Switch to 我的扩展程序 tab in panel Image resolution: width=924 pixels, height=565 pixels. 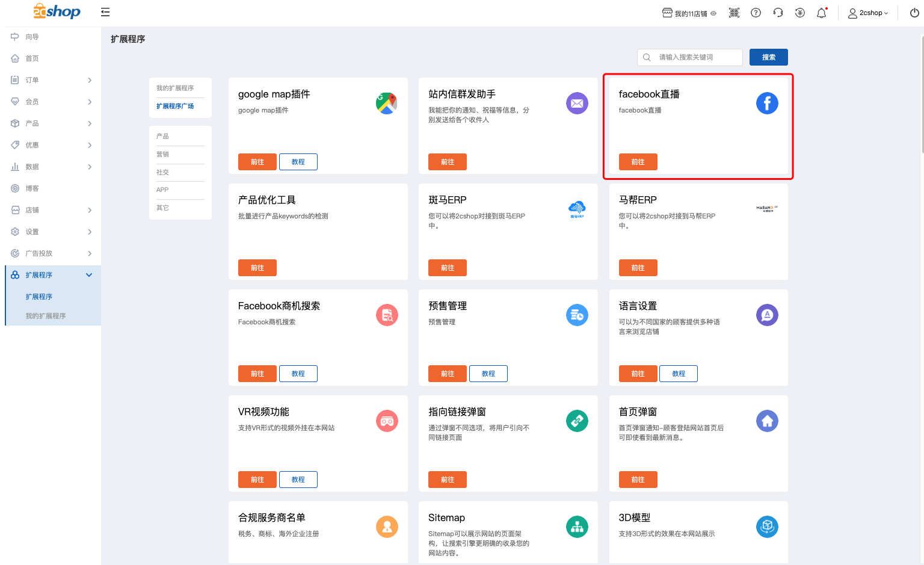(175, 88)
